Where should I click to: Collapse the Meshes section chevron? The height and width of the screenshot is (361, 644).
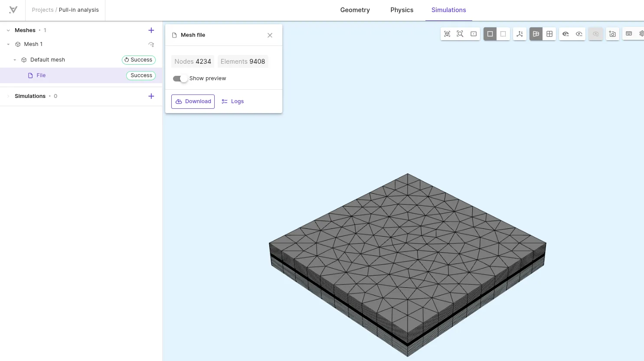coord(8,30)
